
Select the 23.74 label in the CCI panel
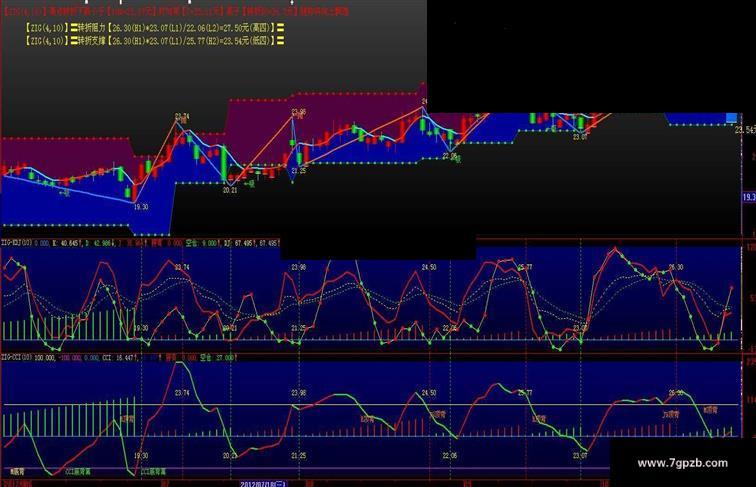pos(182,393)
